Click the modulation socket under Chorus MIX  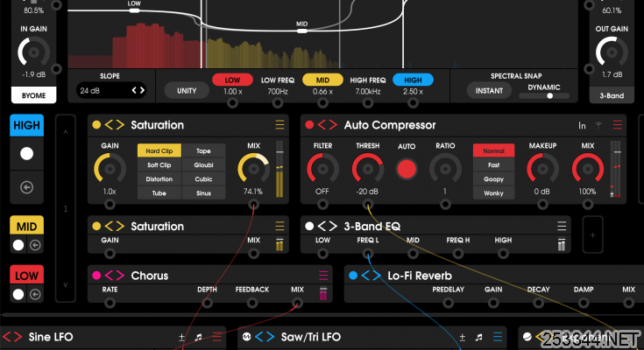tap(297, 304)
